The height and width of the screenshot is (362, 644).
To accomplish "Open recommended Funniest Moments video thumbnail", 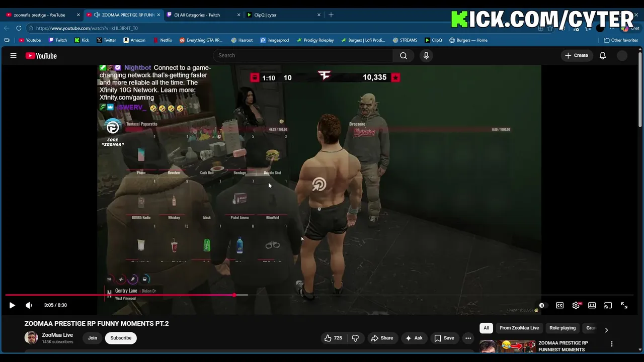I will click(x=507, y=346).
